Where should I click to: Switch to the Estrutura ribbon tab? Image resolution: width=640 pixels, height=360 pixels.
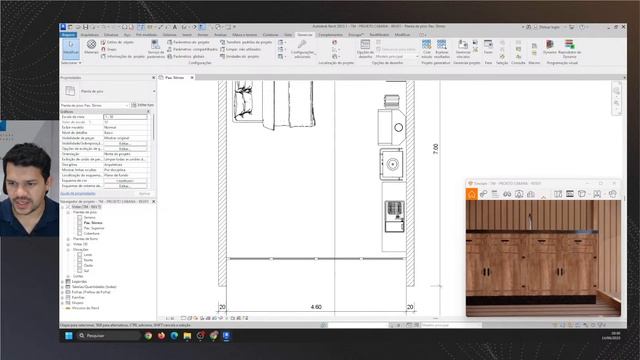(111, 35)
